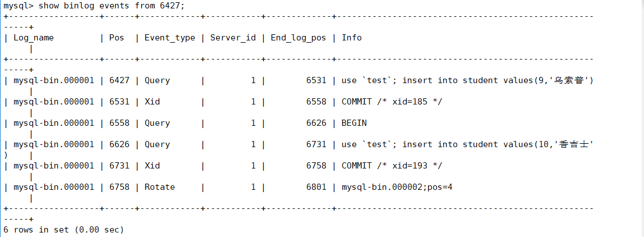Click Pos value 6427 in first row
The image size is (644, 237).
point(119,80)
